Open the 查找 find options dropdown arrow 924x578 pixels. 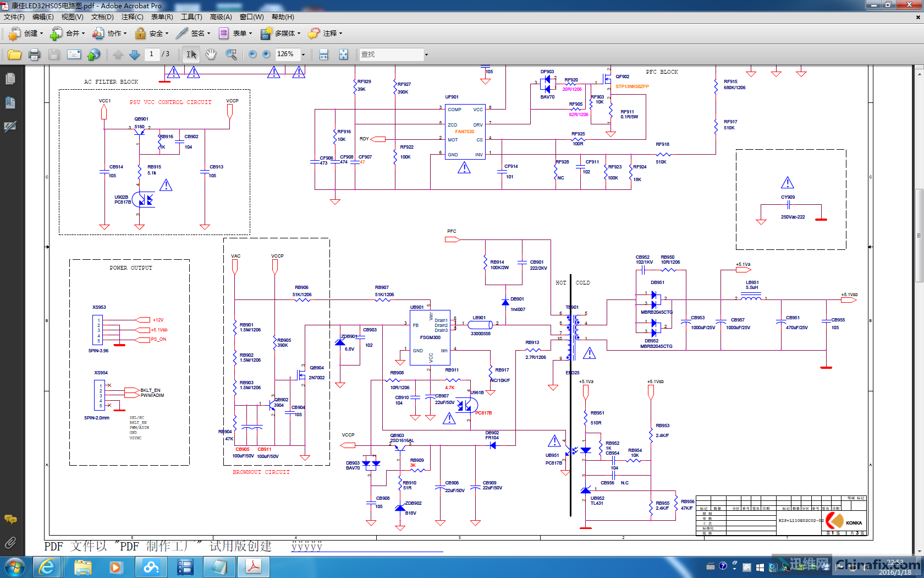[426, 54]
